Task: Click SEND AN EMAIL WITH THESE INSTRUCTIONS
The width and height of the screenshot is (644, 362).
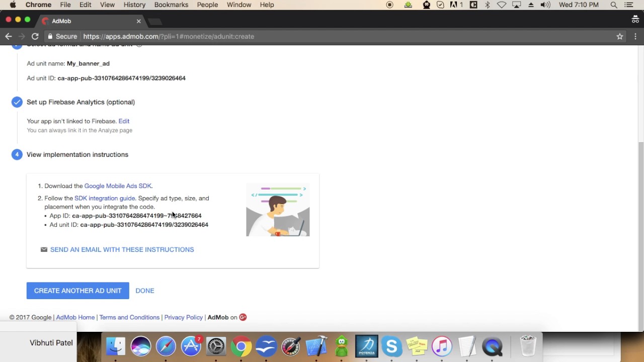Action: click(x=122, y=249)
